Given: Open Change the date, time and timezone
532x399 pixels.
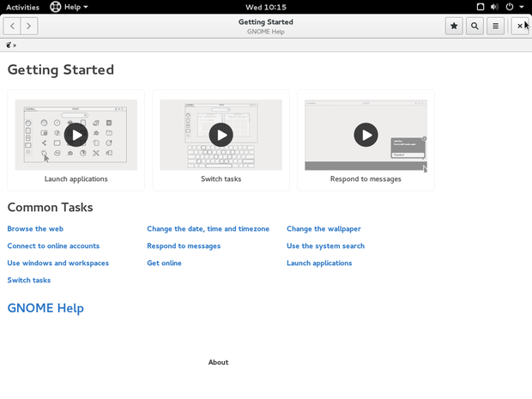Looking at the screenshot, I should tap(208, 229).
